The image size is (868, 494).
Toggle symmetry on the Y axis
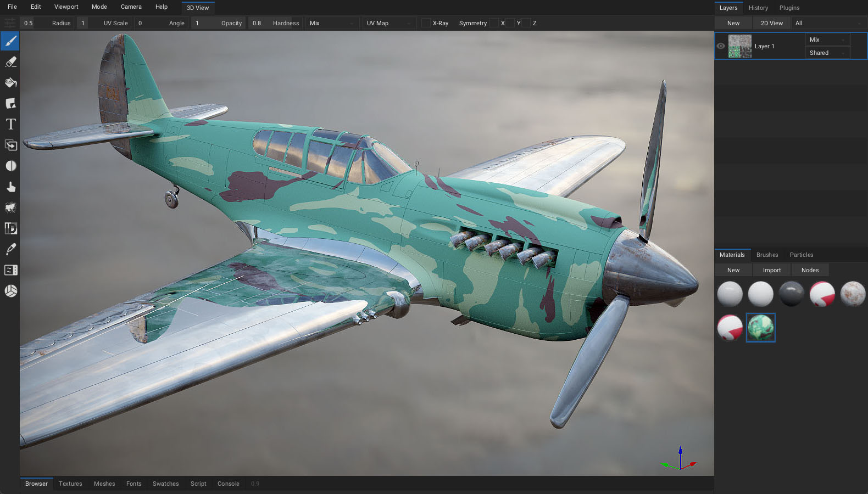(510, 23)
